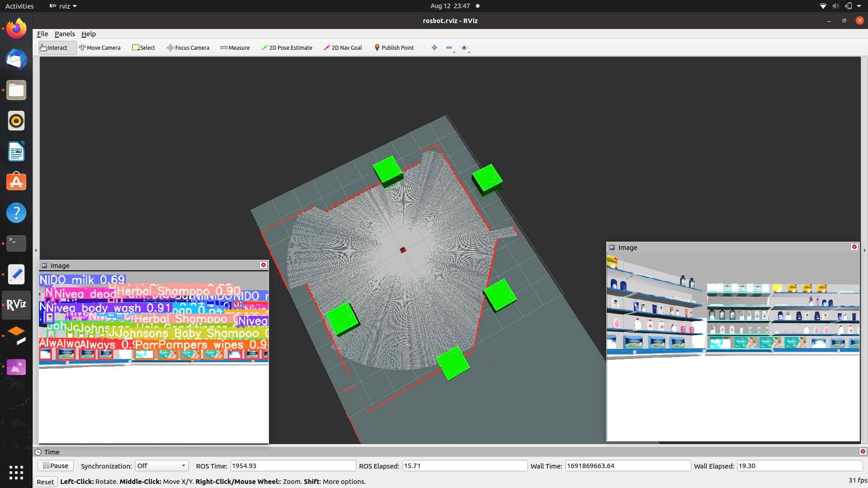This screenshot has height=488, width=868.
Task: Add a new tool with the plus icon
Action: [x=434, y=48]
